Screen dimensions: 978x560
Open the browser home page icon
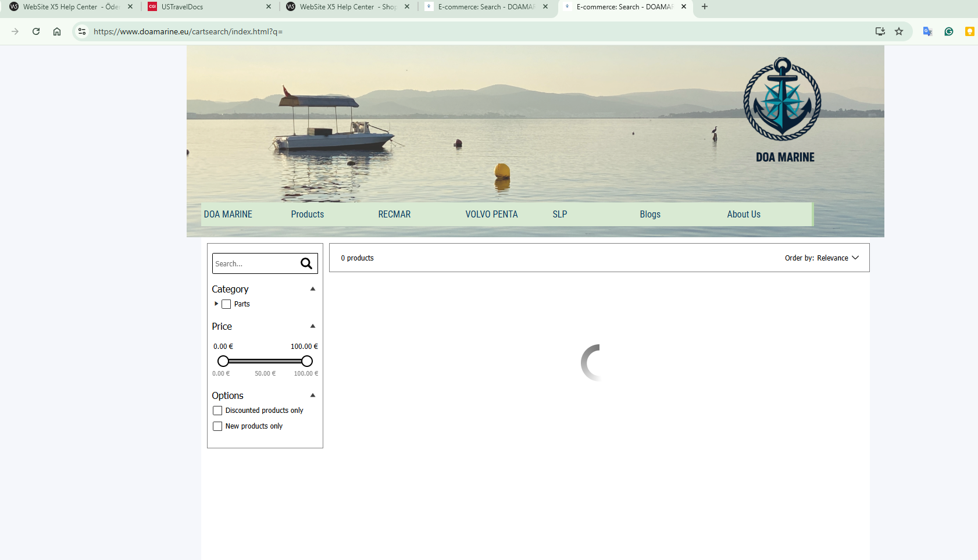pos(57,31)
